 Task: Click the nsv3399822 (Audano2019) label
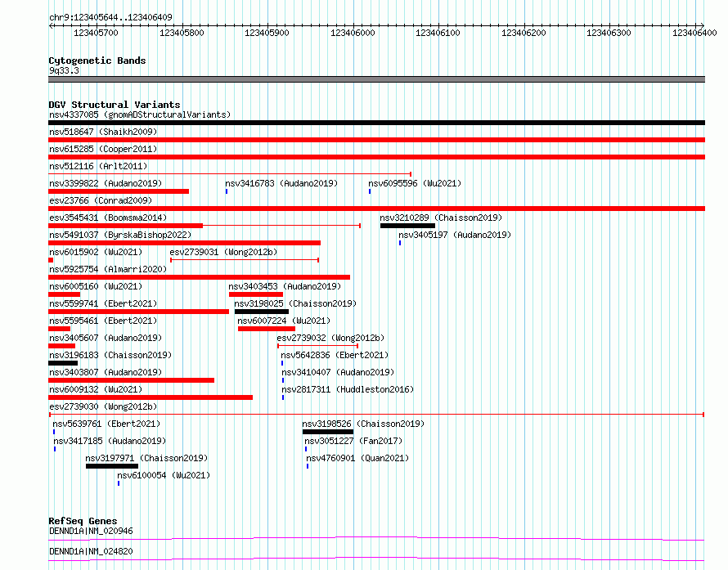click(106, 183)
